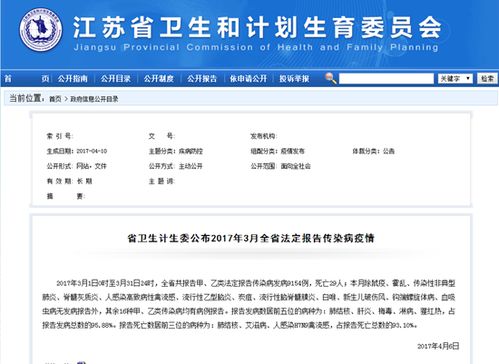
Task: Open the 首页 home nav item
Action: pyautogui.click(x=27, y=79)
